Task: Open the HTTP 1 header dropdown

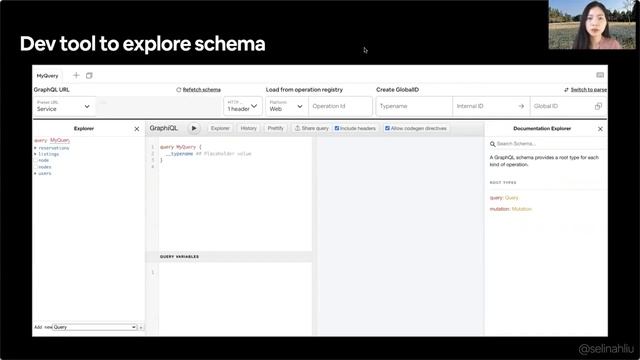Action: tap(243, 106)
